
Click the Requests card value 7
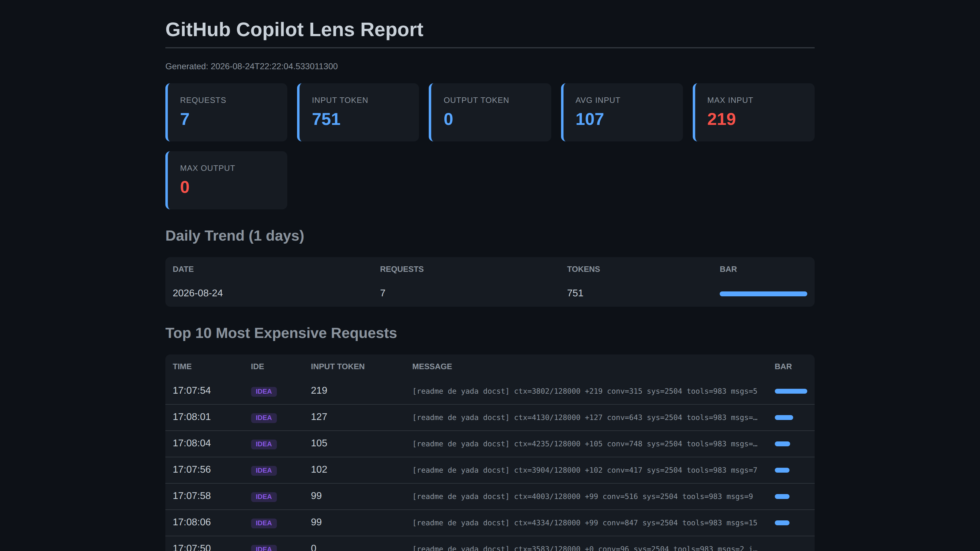(184, 119)
